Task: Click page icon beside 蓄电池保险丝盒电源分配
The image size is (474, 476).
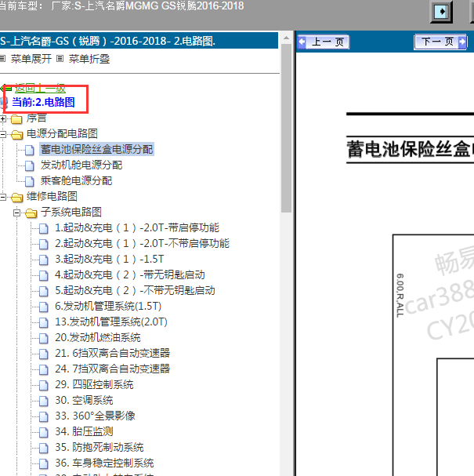Action: click(x=30, y=150)
